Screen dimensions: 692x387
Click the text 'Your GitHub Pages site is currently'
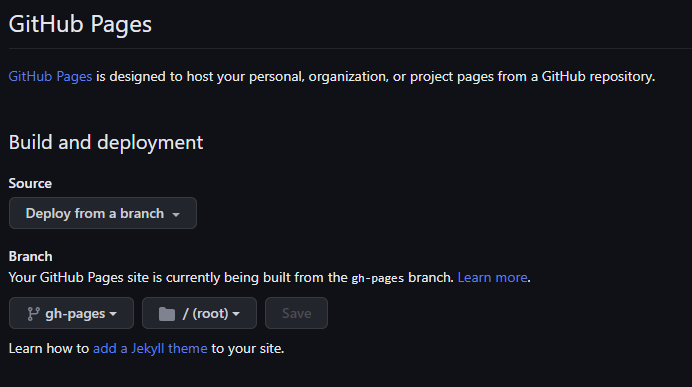tap(115, 278)
